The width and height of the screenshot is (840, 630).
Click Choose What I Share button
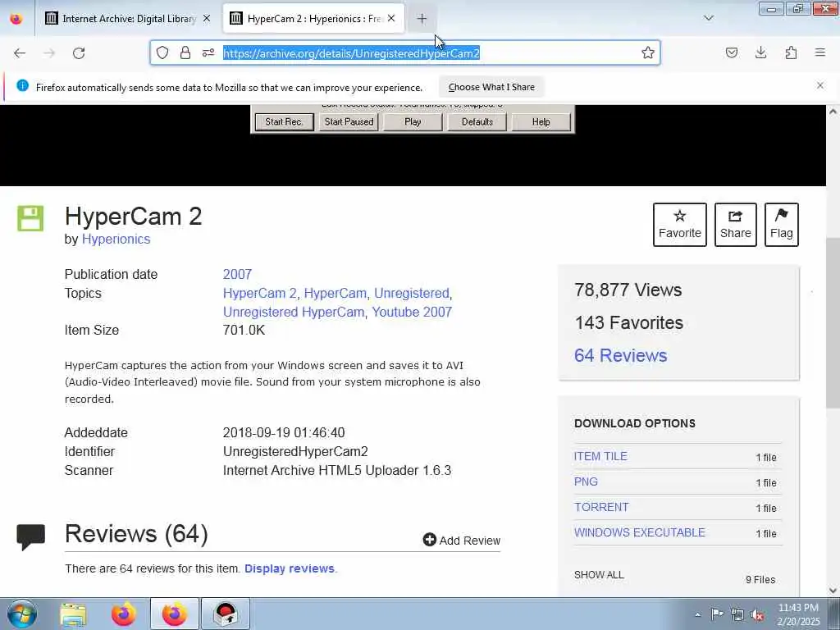[491, 87]
